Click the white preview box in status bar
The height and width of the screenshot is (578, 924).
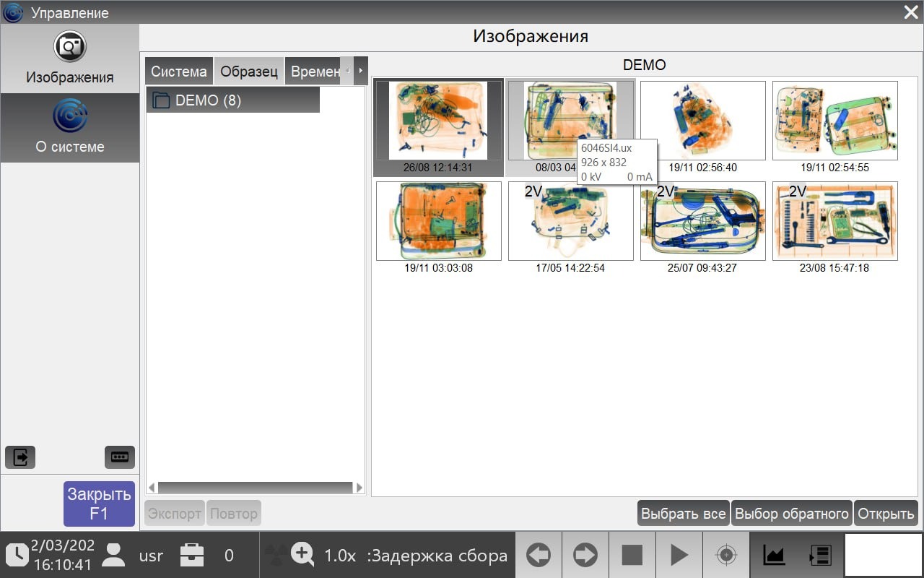pos(884,555)
